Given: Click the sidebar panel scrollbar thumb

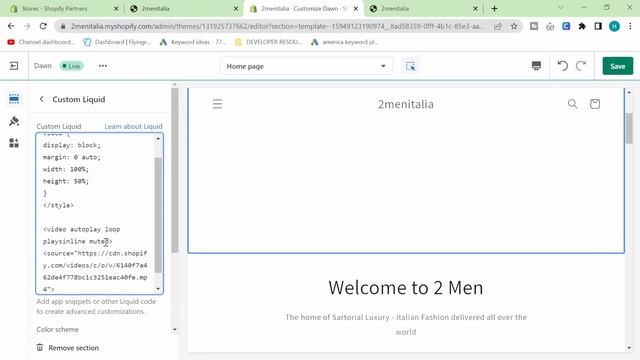Looking at the screenshot, I should coord(175,171).
